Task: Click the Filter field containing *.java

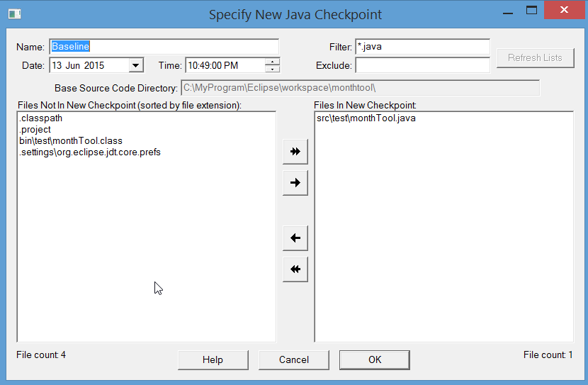Action: click(x=423, y=47)
